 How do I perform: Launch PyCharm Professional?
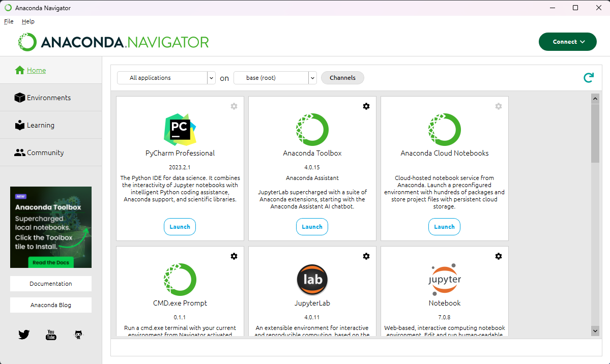point(180,227)
